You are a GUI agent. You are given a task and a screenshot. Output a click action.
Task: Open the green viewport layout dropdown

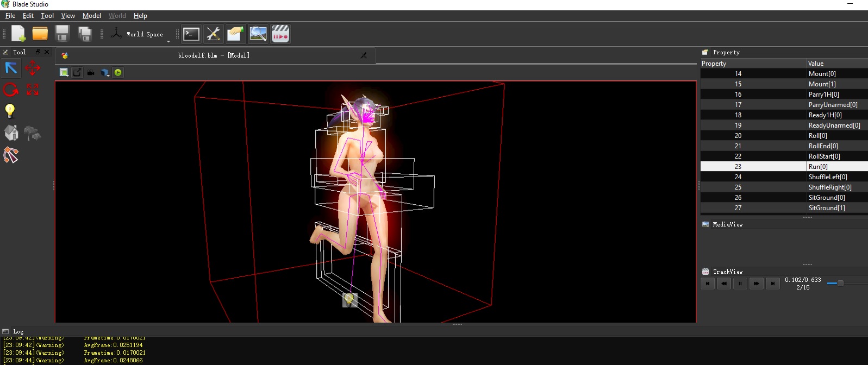[64, 72]
